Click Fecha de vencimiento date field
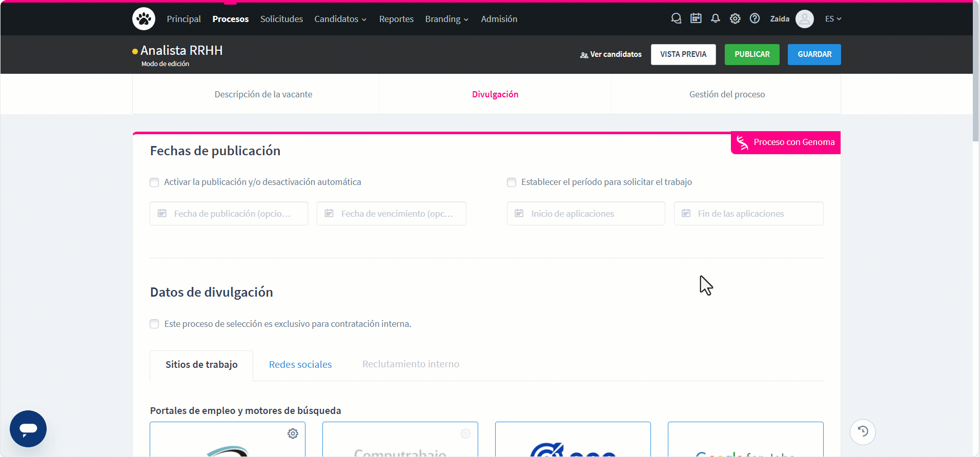Screen dimensions: 980x457 [x=392, y=214]
